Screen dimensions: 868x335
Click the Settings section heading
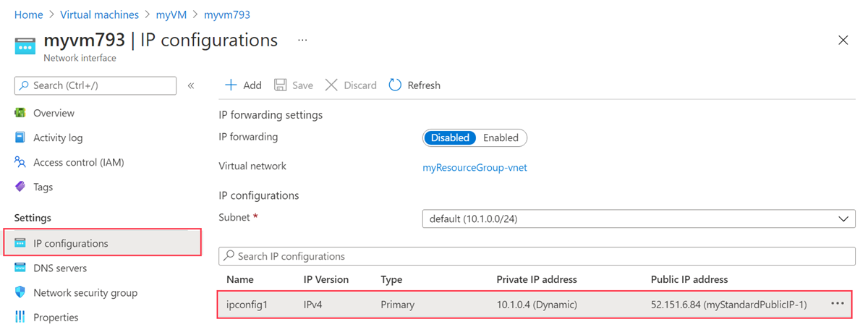(x=33, y=218)
